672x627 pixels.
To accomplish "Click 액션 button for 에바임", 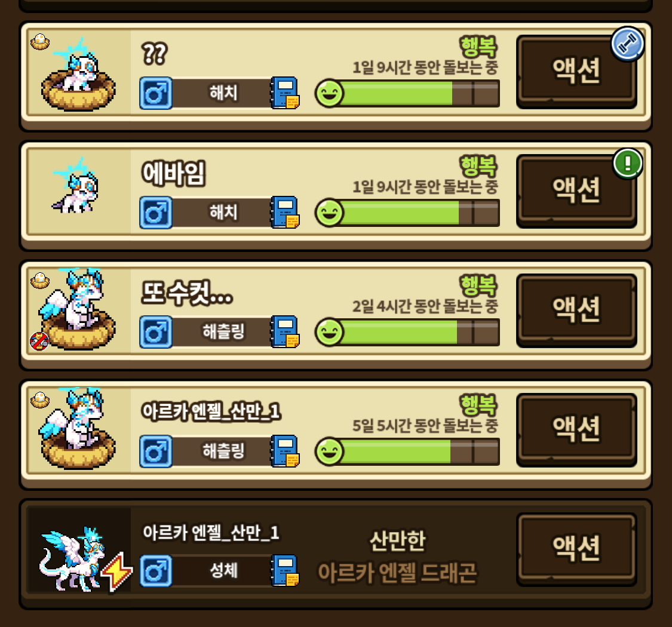I will 576,190.
